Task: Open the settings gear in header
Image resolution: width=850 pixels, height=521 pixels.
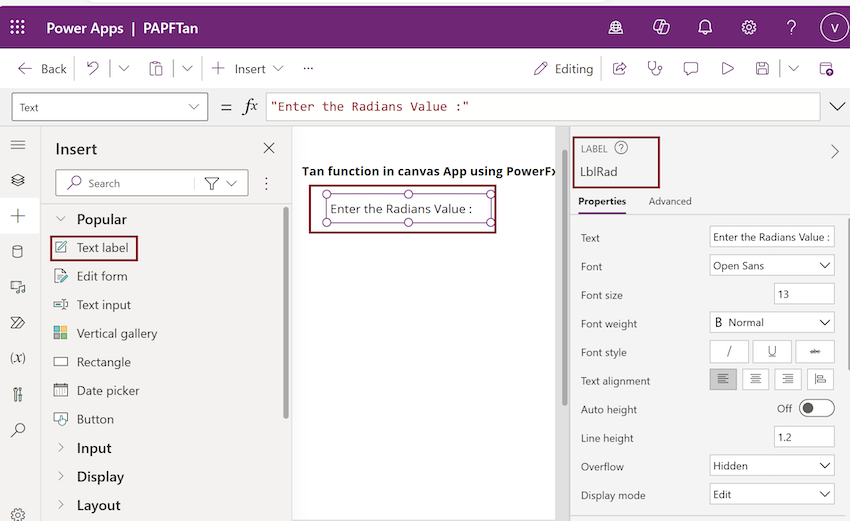Action: pos(749,27)
